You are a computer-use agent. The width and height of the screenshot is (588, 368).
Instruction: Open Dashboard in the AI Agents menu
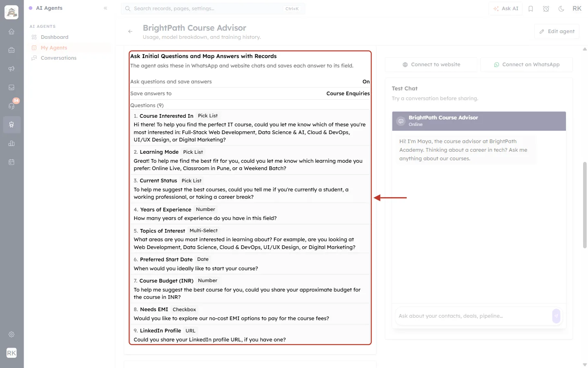54,37
